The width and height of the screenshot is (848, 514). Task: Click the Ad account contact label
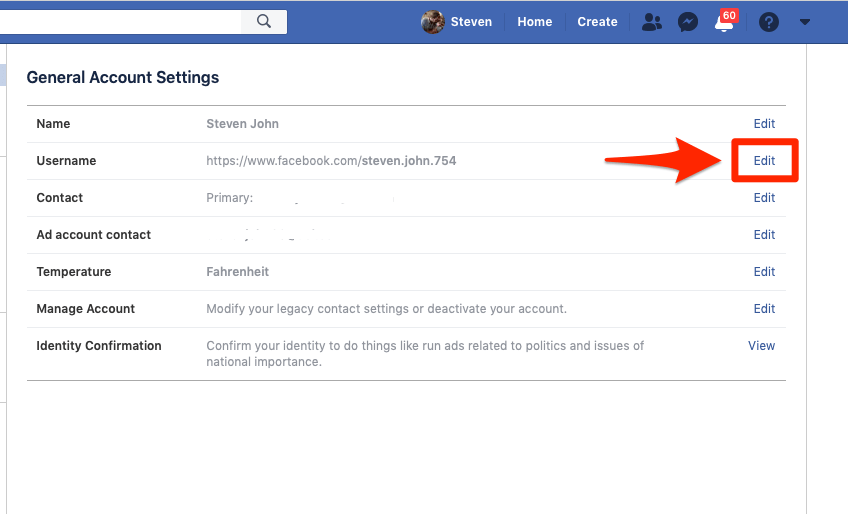tap(94, 235)
